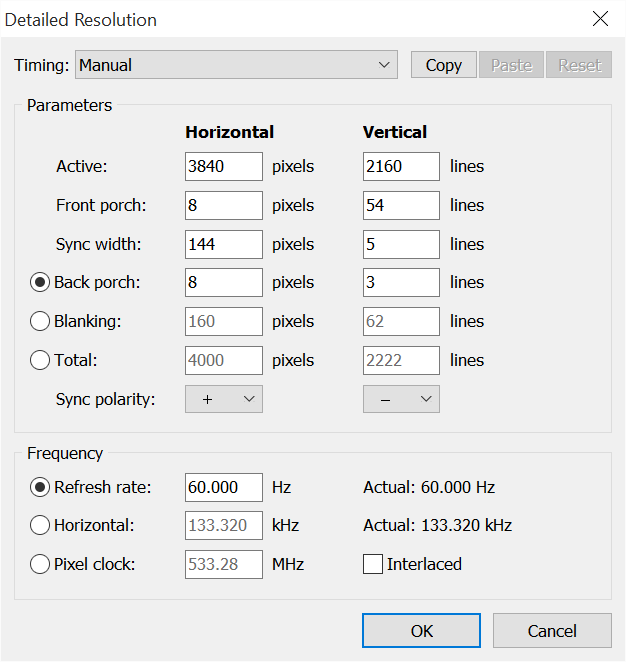626x662 pixels.
Task: Open the horizontal Sync polarity dropdown
Action: click(224, 399)
